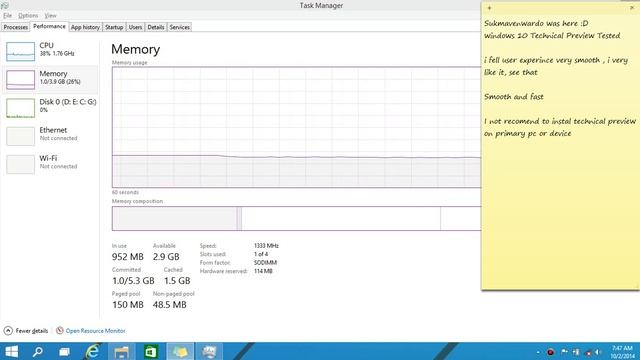Click the Form factor SODIMM value

tap(265, 263)
